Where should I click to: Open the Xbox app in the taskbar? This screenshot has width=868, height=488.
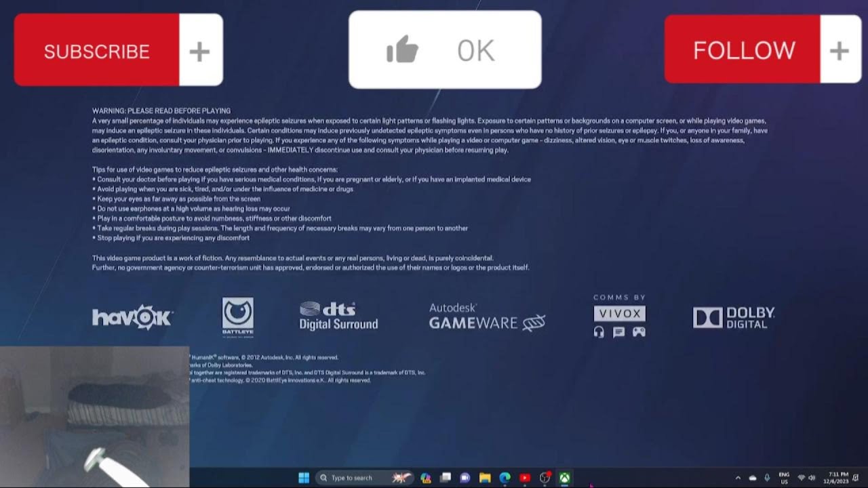tap(564, 478)
